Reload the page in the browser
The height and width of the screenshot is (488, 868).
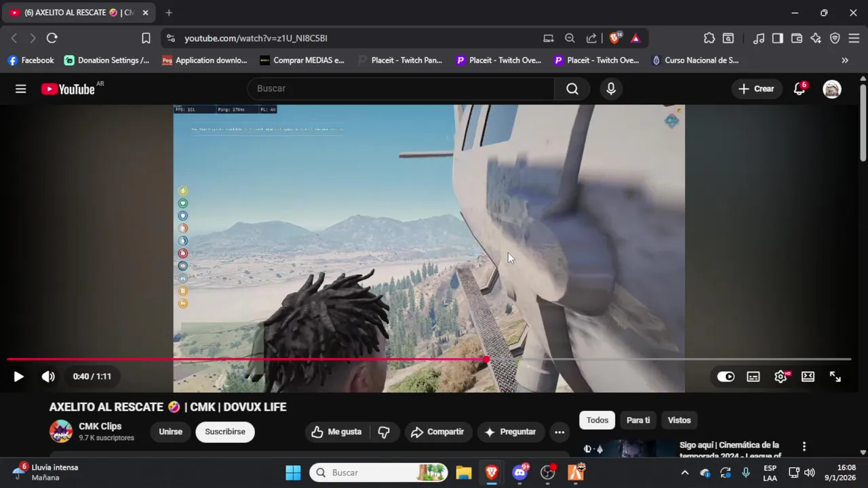(x=52, y=39)
